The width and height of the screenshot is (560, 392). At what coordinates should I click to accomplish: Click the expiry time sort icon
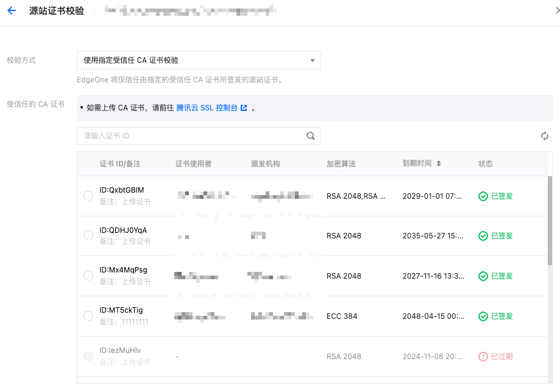(x=439, y=164)
